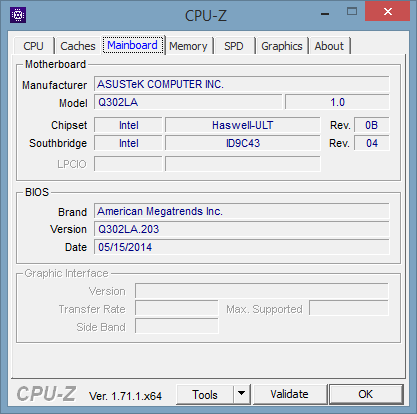Click the empty LPCIO vendor field
Image resolution: width=417 pixels, height=414 pixels.
128,164
